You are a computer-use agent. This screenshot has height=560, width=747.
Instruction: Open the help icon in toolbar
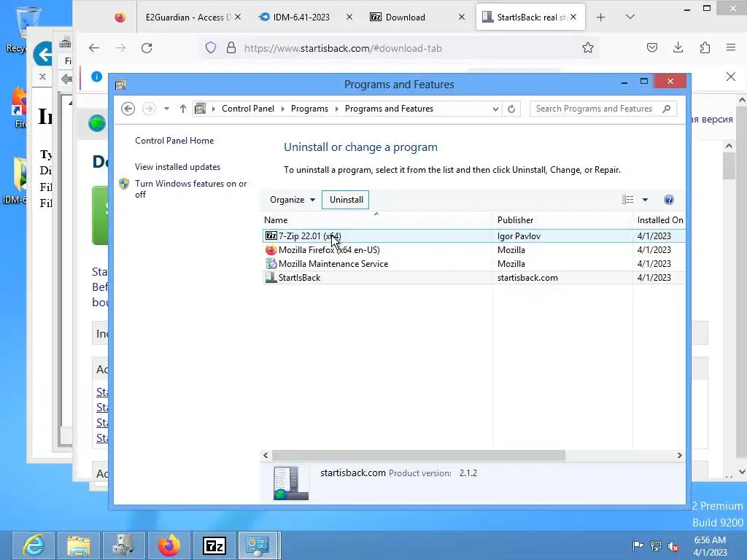click(669, 200)
